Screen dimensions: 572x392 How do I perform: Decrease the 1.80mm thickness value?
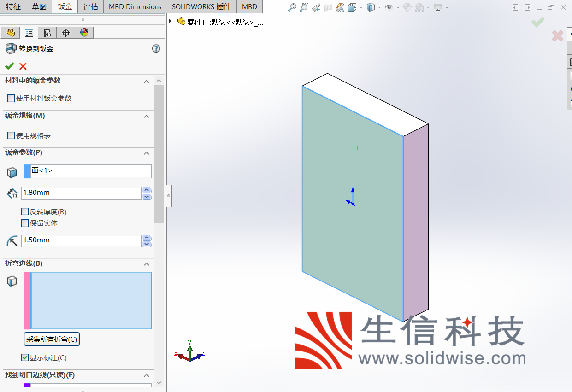click(x=147, y=197)
